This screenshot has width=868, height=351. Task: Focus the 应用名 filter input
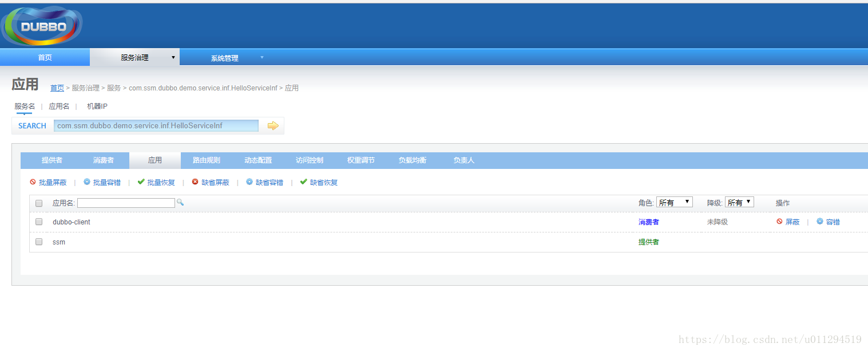(126, 203)
